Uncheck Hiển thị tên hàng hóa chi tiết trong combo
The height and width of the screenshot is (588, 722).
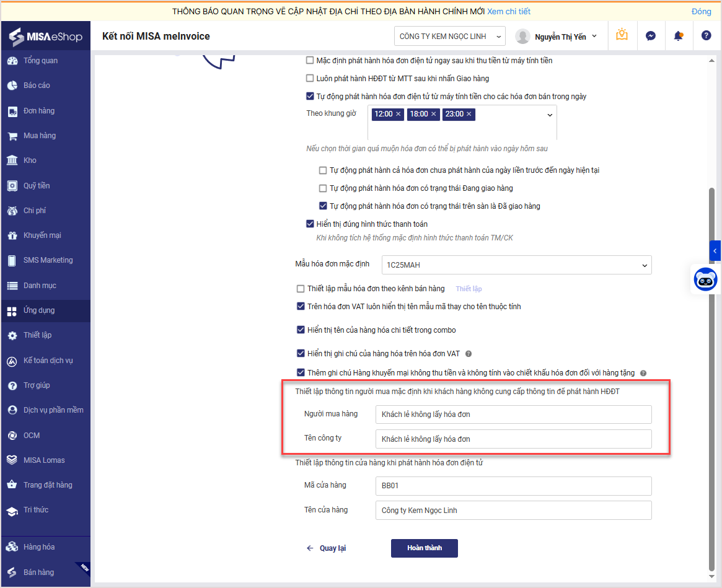coord(301,330)
